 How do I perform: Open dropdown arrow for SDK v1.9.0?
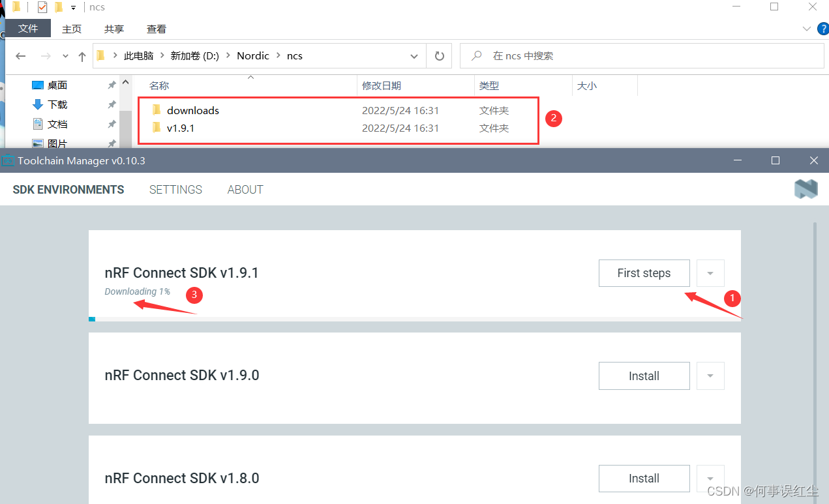(710, 376)
